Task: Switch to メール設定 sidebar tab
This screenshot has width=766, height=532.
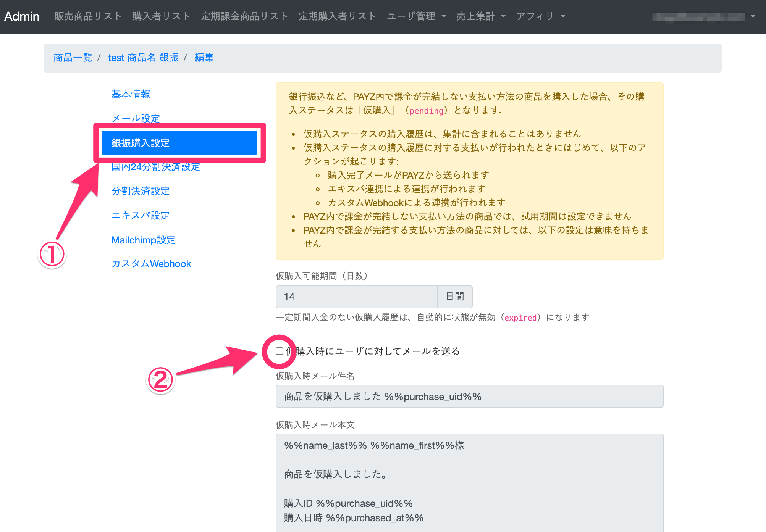Action: (136, 118)
